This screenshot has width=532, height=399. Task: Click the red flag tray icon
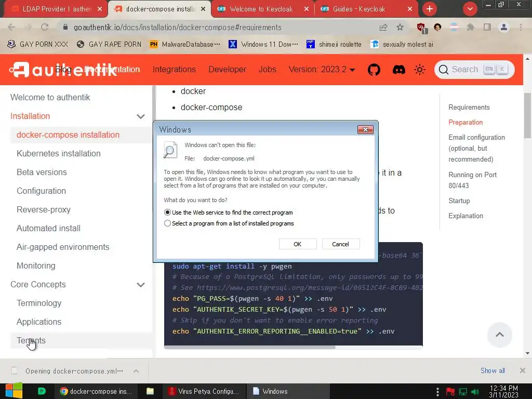pyautogui.click(x=450, y=392)
